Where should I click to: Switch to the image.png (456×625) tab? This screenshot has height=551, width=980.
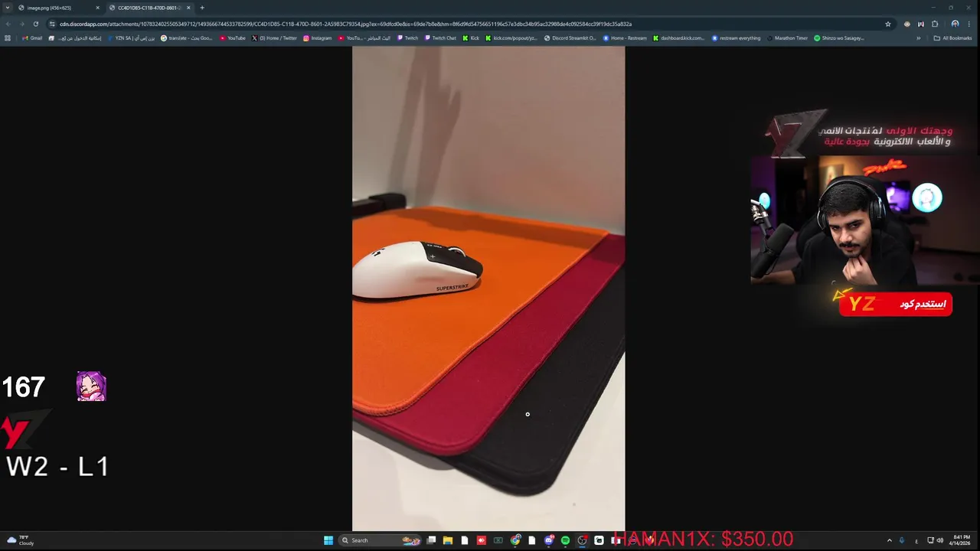(58, 8)
